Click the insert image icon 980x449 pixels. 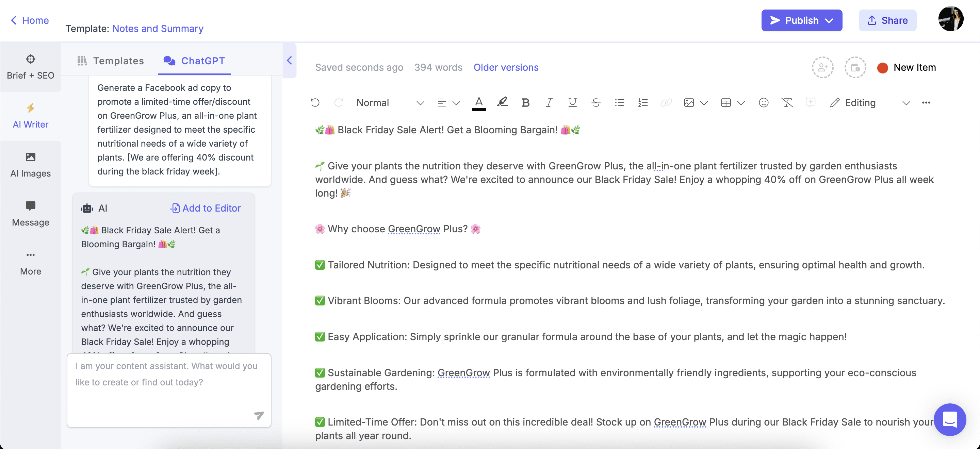[689, 103]
